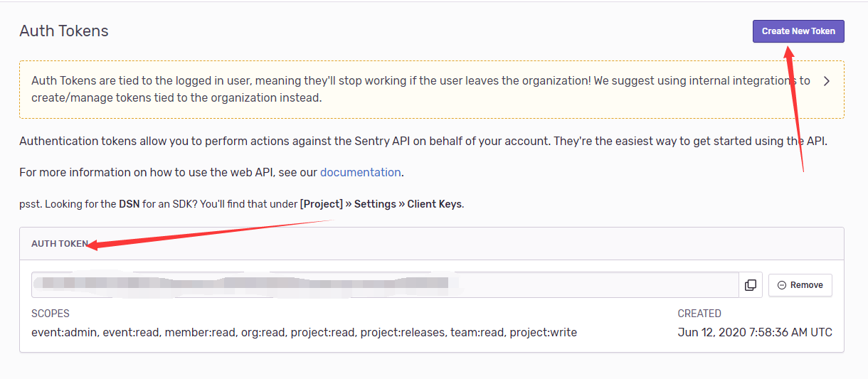
Task: Click the SCOPES label
Action: (x=51, y=314)
